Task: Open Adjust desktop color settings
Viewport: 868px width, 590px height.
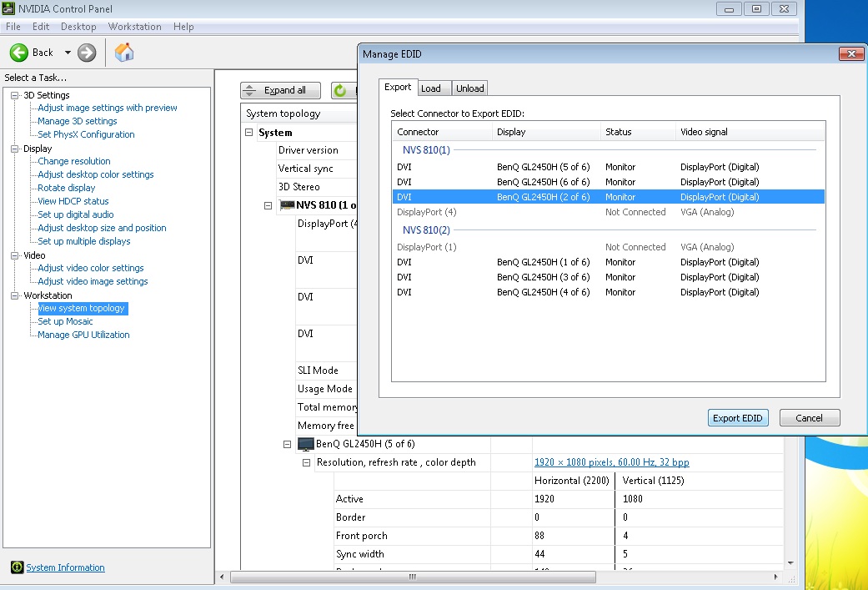Action: pyautogui.click(x=96, y=174)
